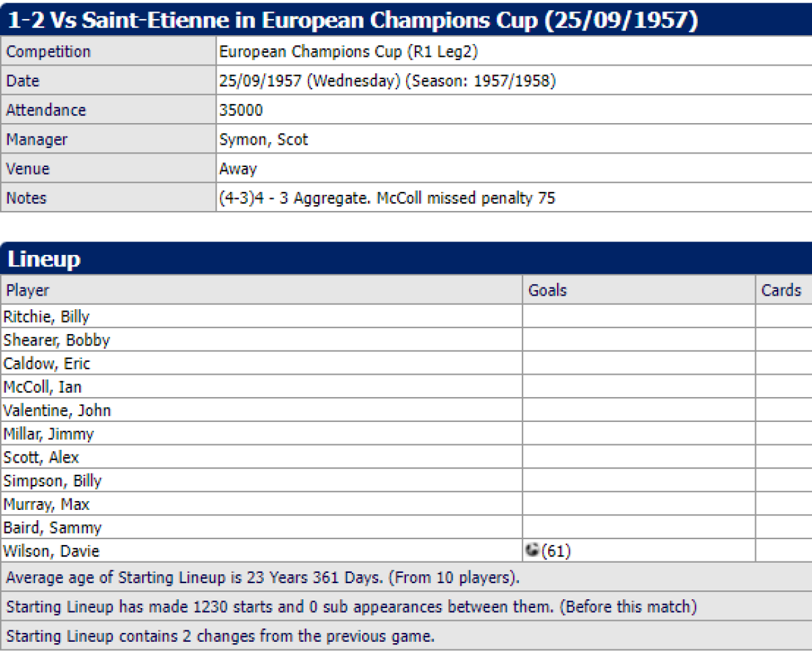812x652 pixels.
Task: Click the Cards column header
Action: [x=781, y=290]
